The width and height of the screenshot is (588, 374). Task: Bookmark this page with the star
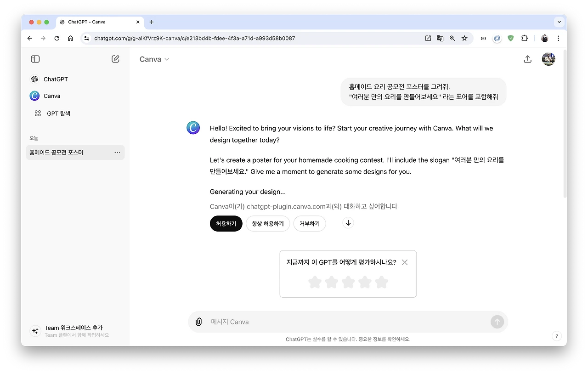click(464, 38)
